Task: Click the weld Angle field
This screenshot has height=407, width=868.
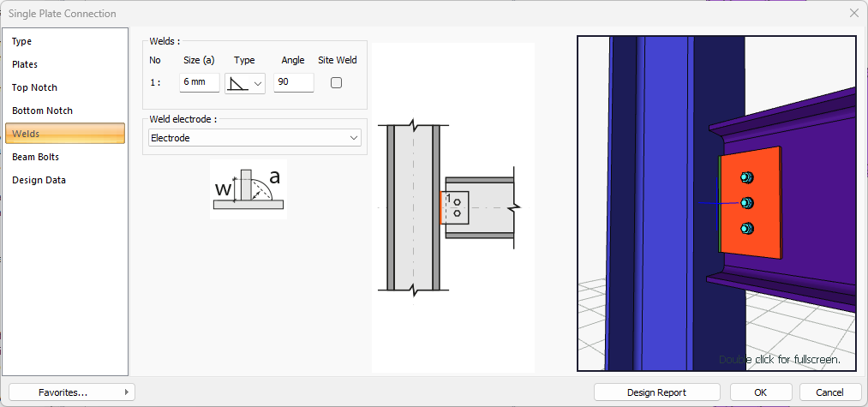Action: pyautogui.click(x=294, y=82)
